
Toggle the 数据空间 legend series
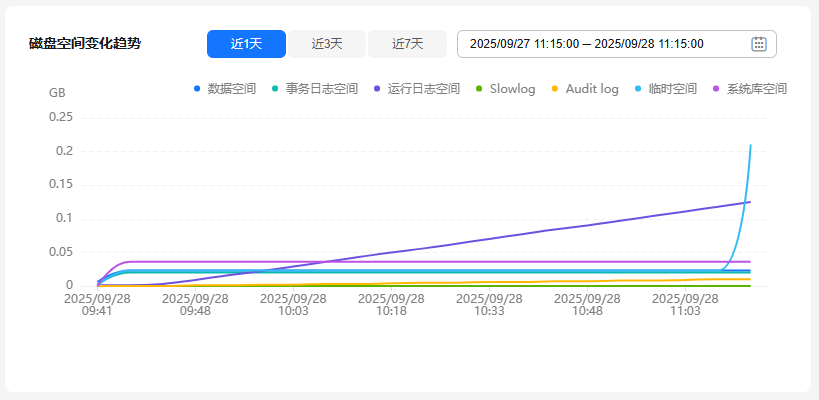226,89
